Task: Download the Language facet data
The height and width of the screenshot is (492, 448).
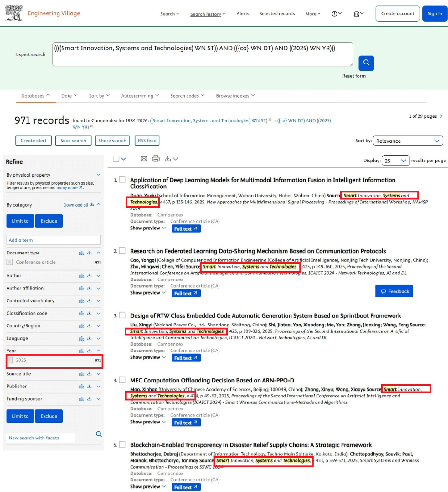Action: (x=89, y=338)
